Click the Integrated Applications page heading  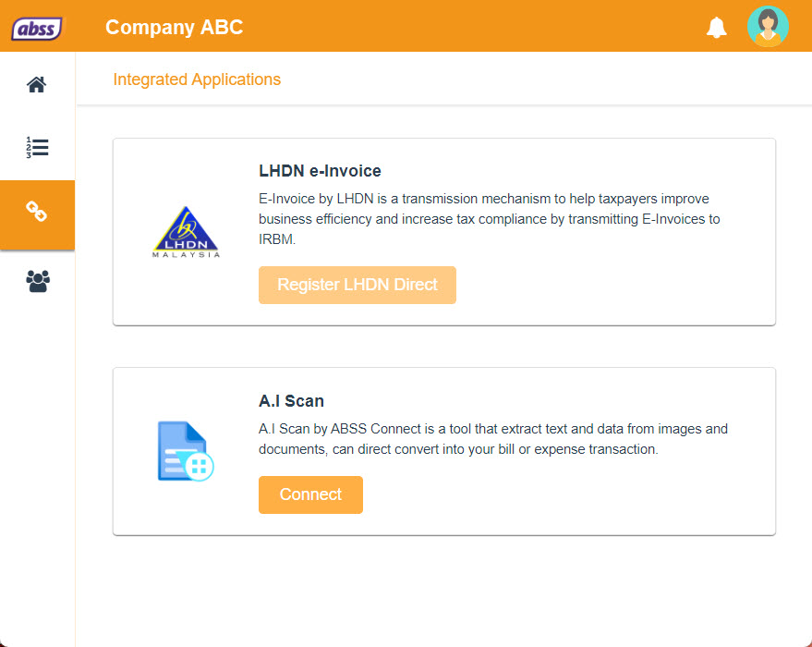(197, 79)
